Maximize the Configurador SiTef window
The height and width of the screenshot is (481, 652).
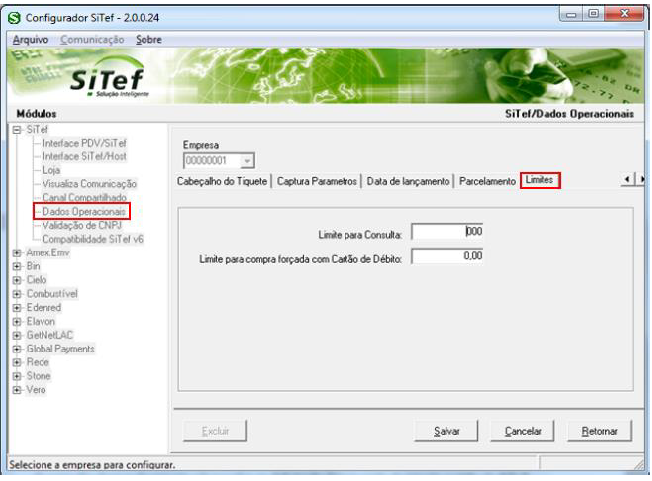593,15
